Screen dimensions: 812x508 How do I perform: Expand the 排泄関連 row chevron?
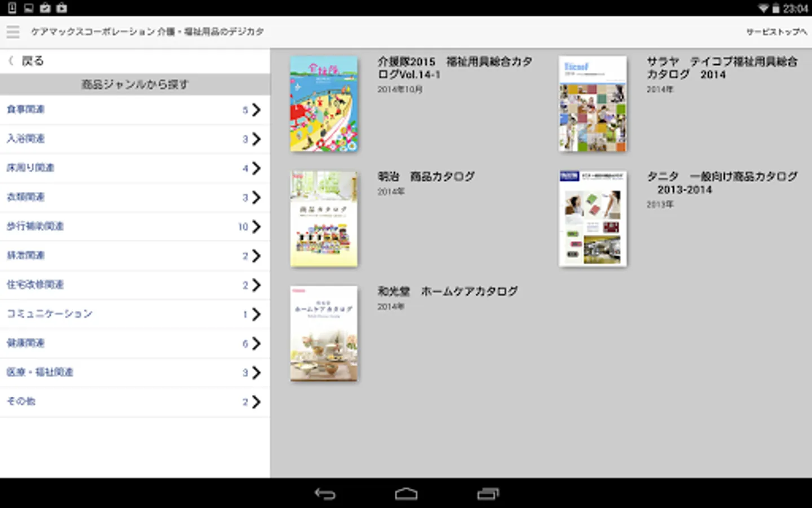[256, 256]
